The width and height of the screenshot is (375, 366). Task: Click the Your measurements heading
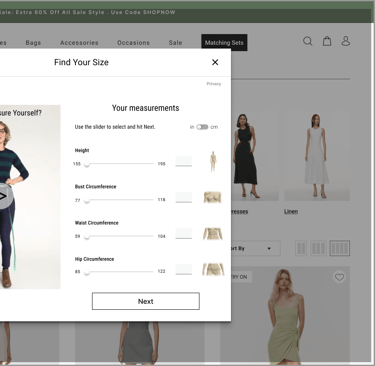(145, 108)
